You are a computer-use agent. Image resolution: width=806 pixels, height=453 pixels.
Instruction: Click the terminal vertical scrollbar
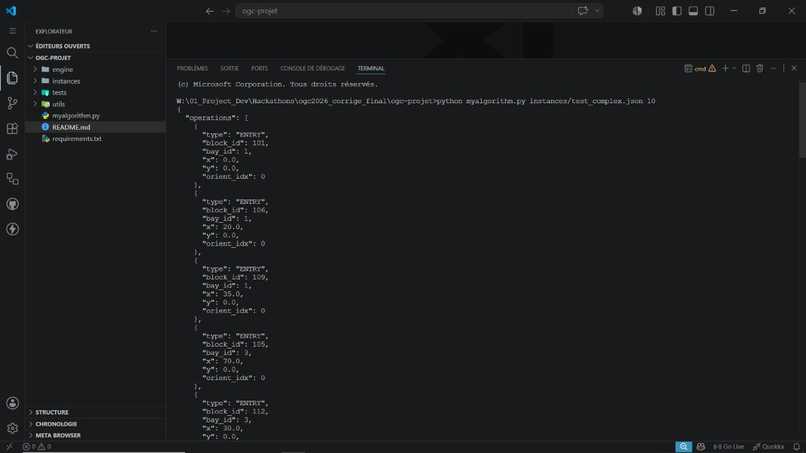pos(802,119)
